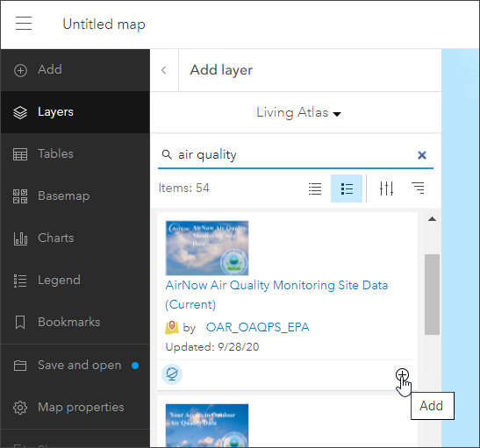Go back from Add layer panel
Image resolution: width=480 pixels, height=448 pixels.
pos(164,70)
